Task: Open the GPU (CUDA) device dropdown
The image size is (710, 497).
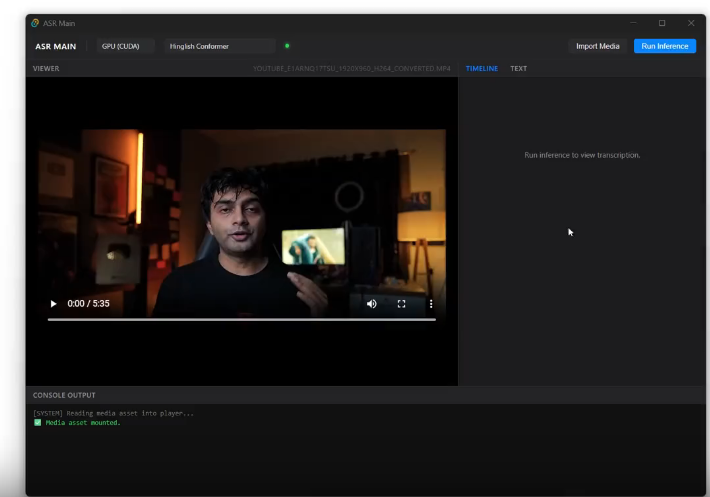Action: [x=125, y=46]
